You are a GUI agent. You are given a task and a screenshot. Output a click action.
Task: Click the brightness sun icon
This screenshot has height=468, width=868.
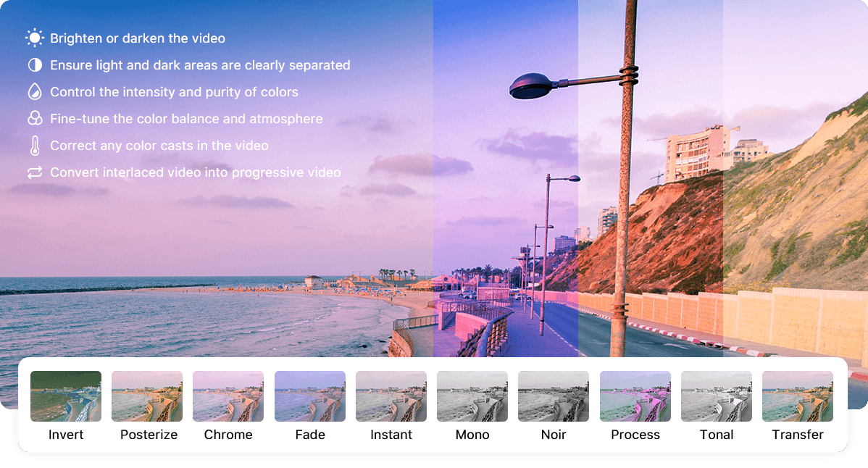tap(35, 38)
